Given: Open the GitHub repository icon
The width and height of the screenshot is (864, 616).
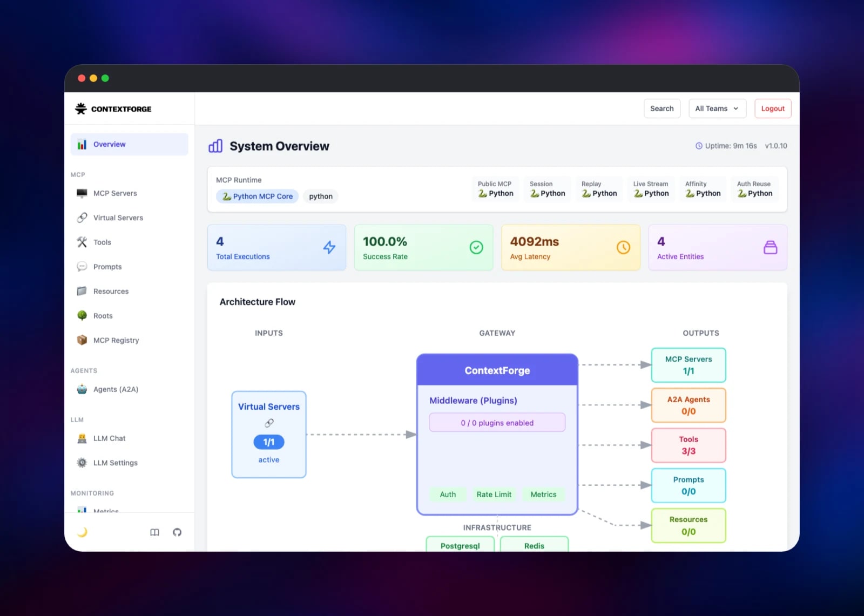Looking at the screenshot, I should click(x=177, y=532).
